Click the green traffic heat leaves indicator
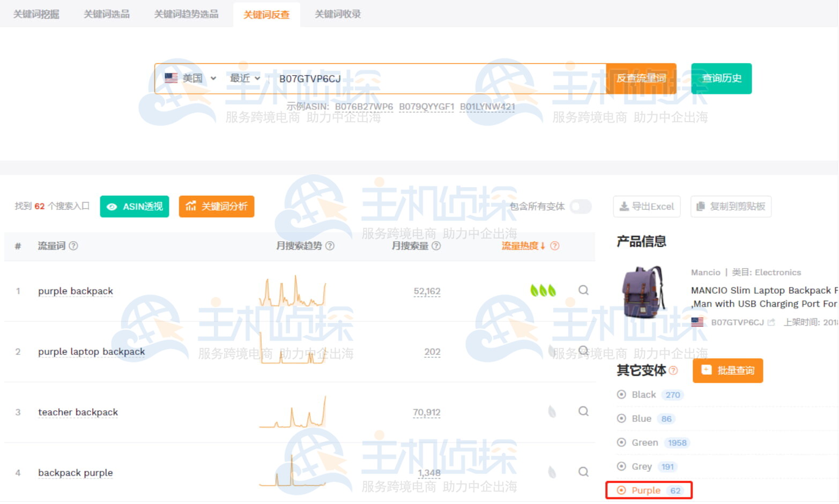 pos(543,290)
